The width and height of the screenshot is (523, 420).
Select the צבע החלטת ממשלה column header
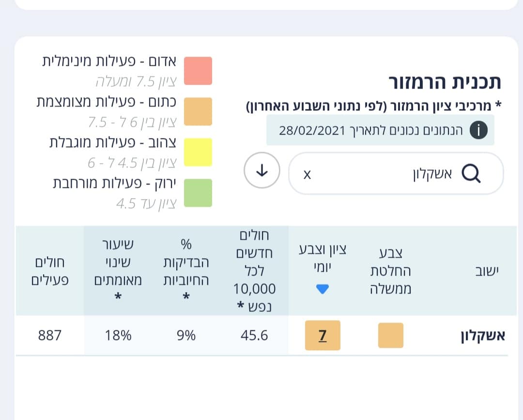pos(391,271)
